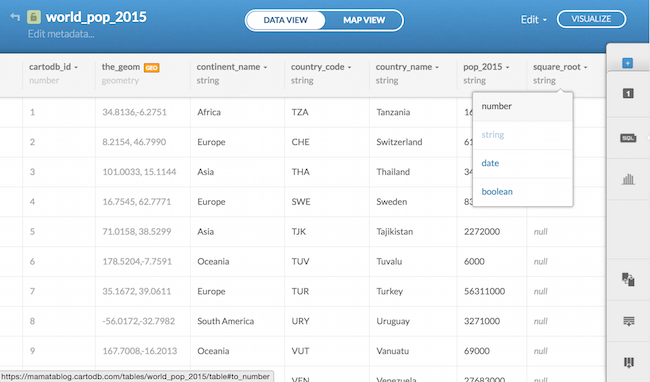Expand the country_code column menu
The image size is (650, 382).
349,67
